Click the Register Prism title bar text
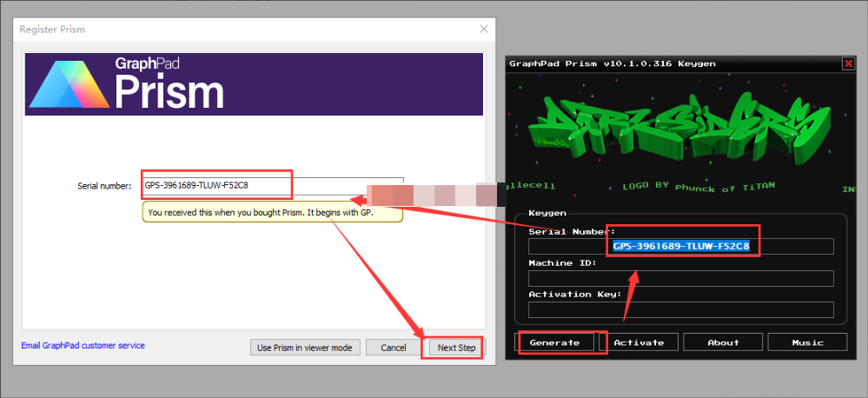Screen dimensions: 868x398 (52, 29)
